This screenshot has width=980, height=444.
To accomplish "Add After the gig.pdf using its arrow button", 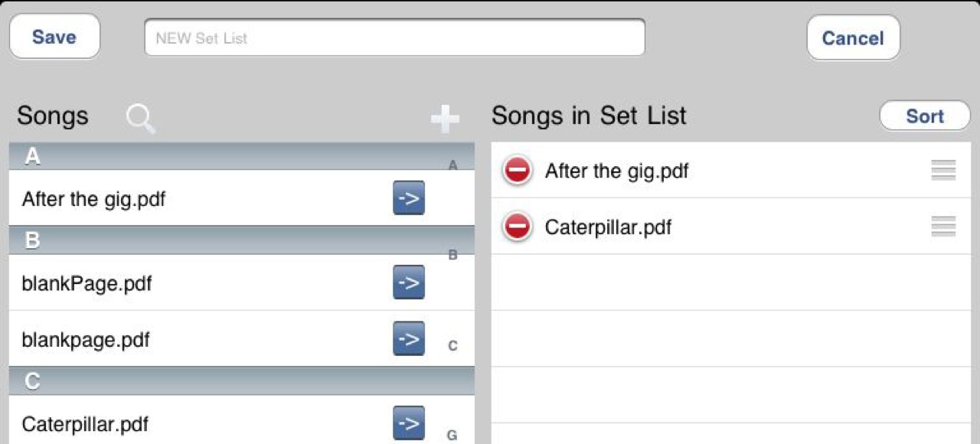I will (409, 198).
